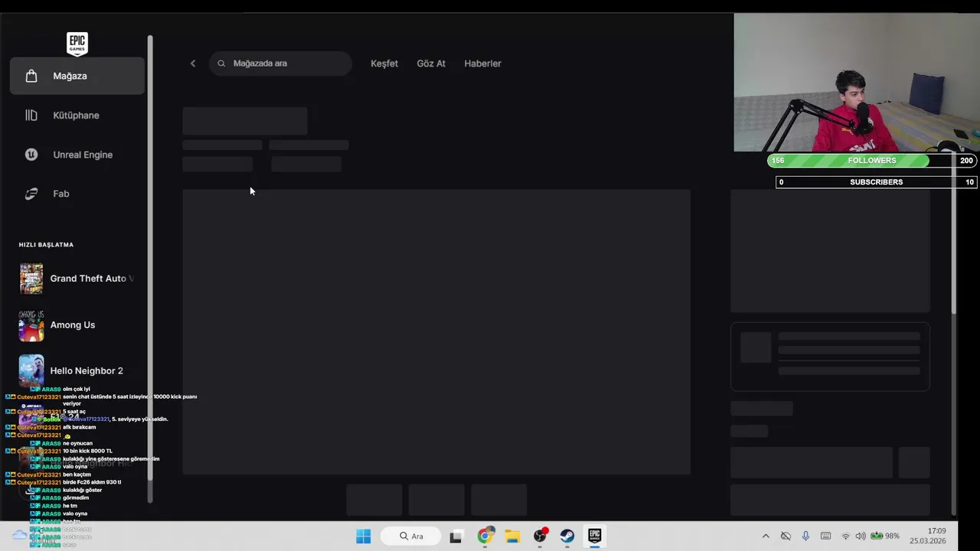Open OBS Studio from the taskbar

pyautogui.click(x=540, y=536)
